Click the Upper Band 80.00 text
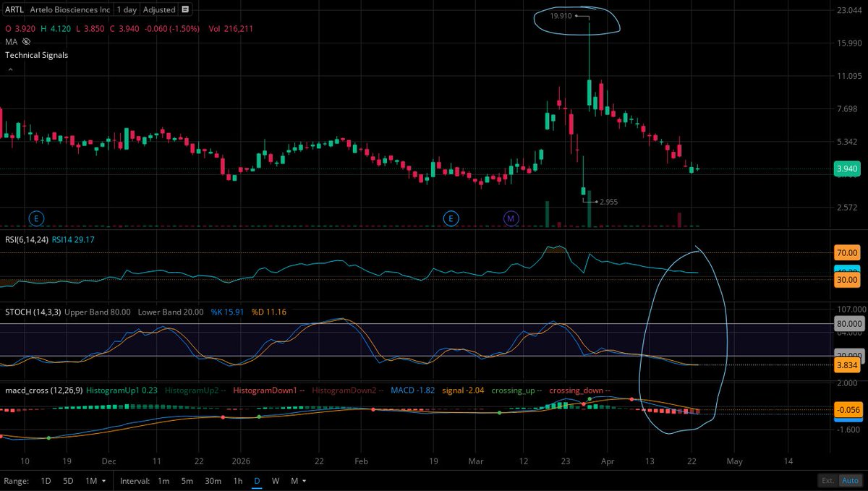This screenshot has width=868, height=491. pyautogui.click(x=98, y=312)
